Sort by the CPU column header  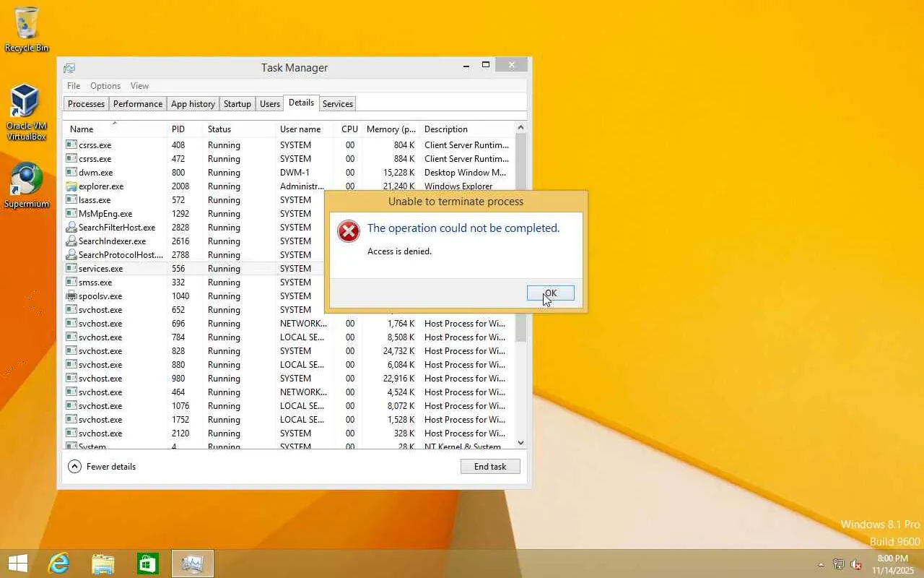tap(349, 129)
